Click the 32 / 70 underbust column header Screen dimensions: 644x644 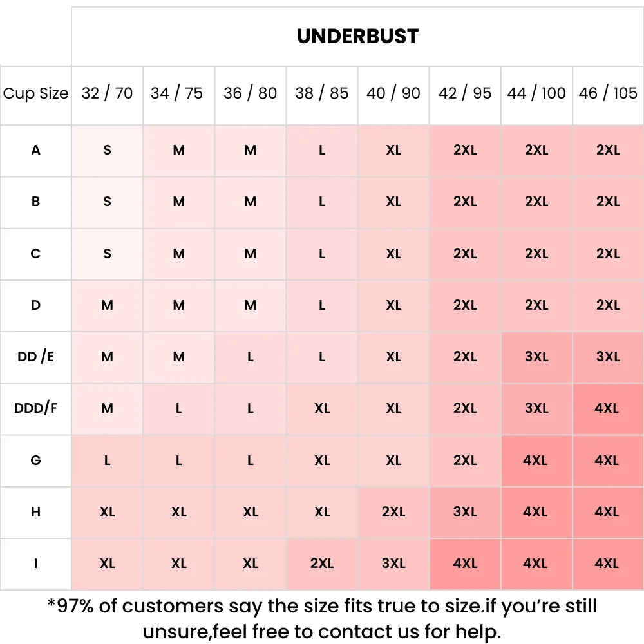coord(107,93)
